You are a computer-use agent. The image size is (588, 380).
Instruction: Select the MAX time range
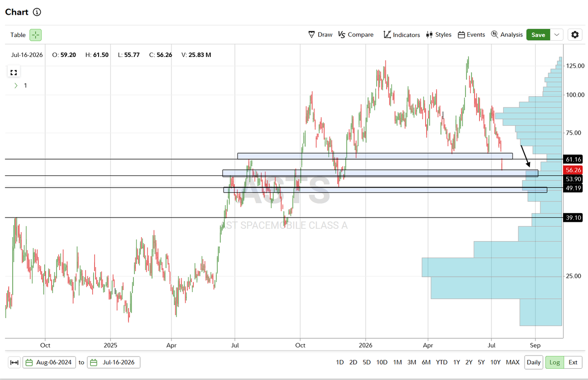pos(512,362)
